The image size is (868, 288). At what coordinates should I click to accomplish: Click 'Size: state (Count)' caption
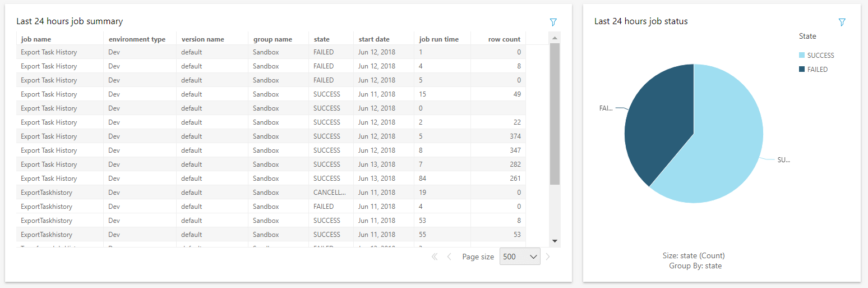(x=694, y=255)
